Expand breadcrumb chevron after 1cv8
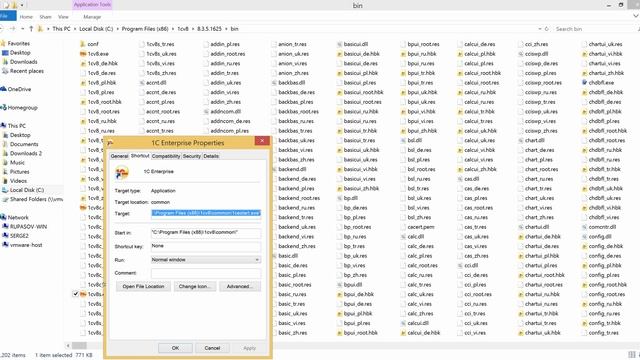Screen dimensions: 640x360 [x=193, y=29]
